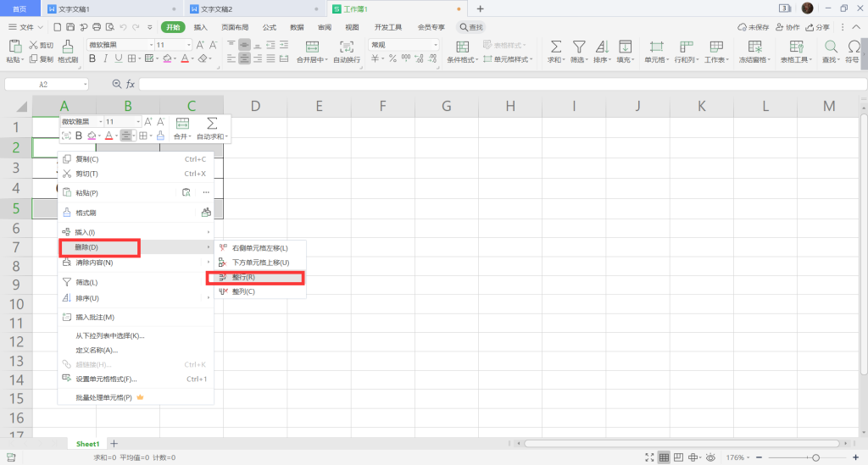
Task: Click the new tab plus button
Action: coord(480,8)
